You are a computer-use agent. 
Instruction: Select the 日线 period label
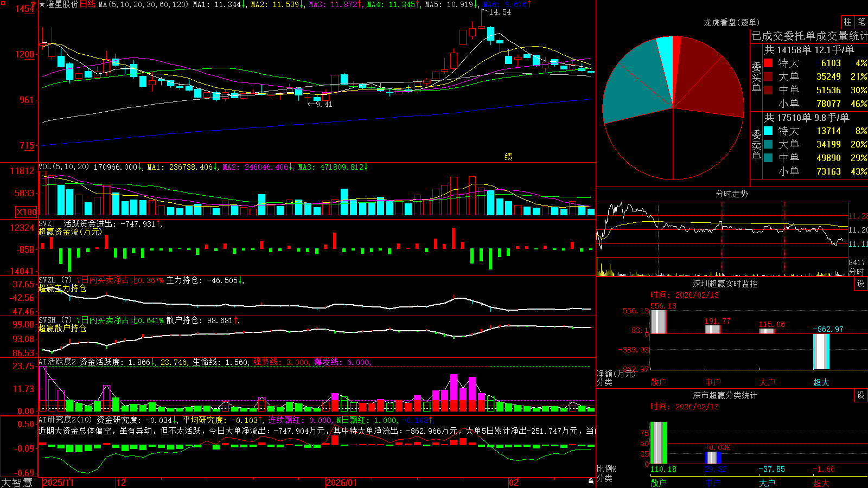(87, 4)
